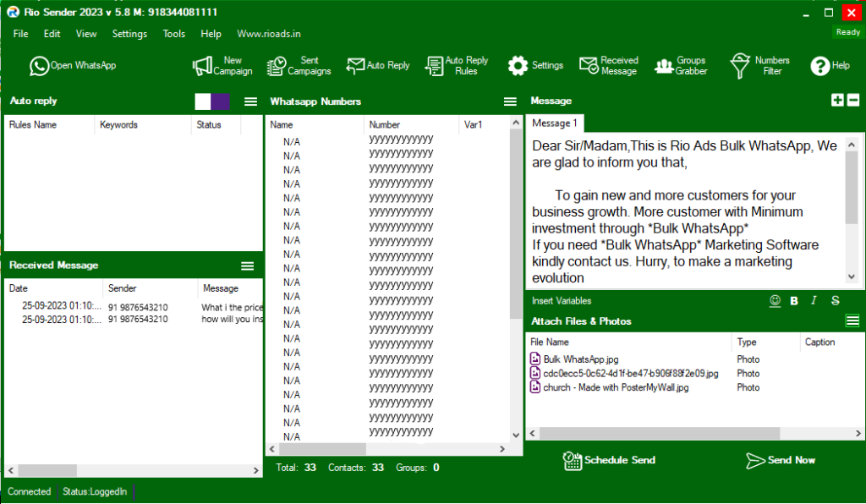Open Auto Reply toolbar button
Image resolution: width=866 pixels, height=504 pixels.
[378, 66]
